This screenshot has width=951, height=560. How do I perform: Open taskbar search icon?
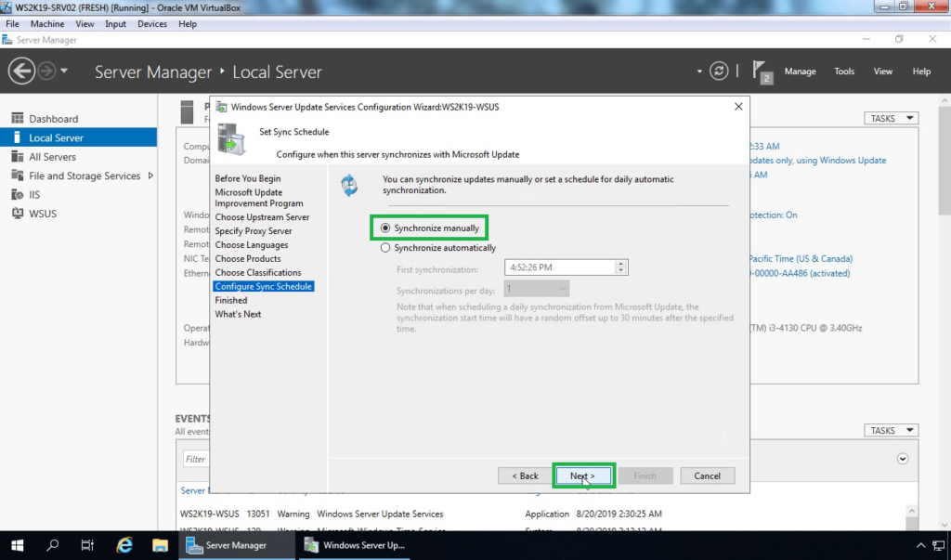[x=53, y=545]
